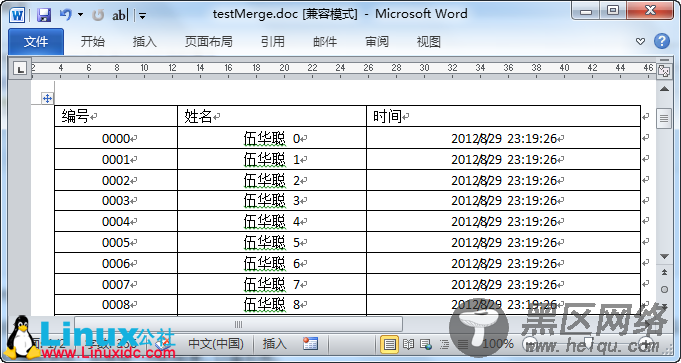Image resolution: width=681 pixels, height=363 pixels.
Task: Click the vertical scrollbar down arrow
Action: pos(664,257)
